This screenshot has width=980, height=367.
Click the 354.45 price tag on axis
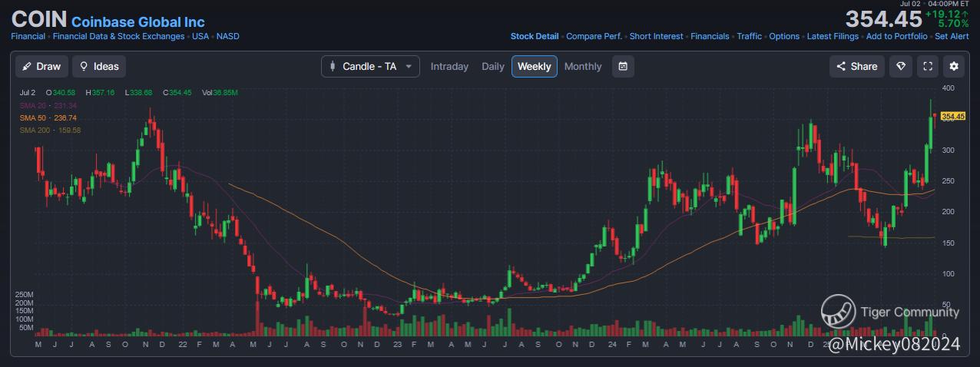(952, 116)
